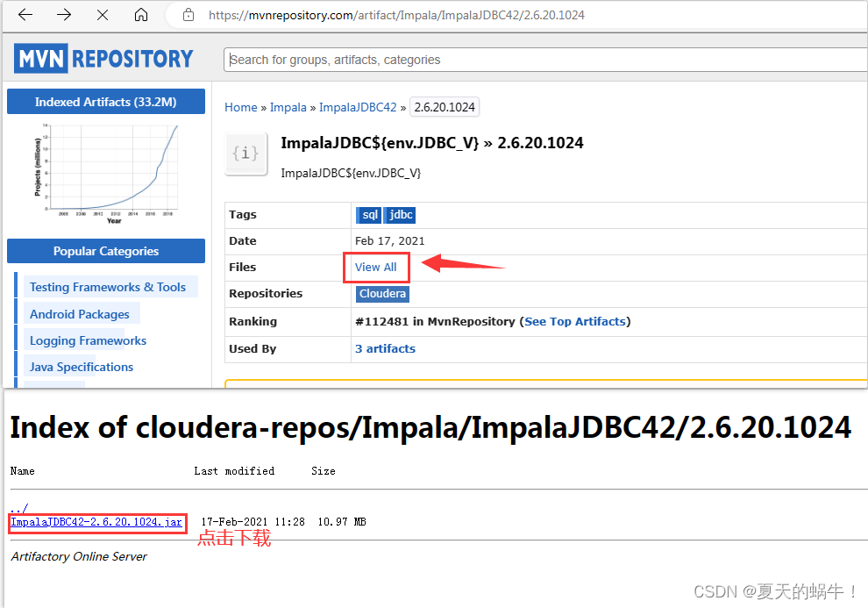The width and height of the screenshot is (868, 608).
Task: Click the projects growth chart thumbnail
Action: pos(106,174)
